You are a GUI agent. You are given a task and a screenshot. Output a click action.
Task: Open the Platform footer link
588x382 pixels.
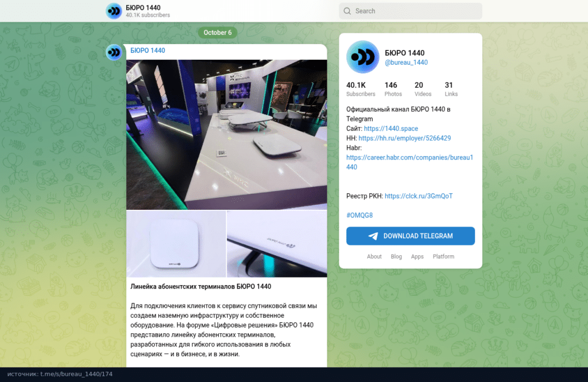point(443,256)
